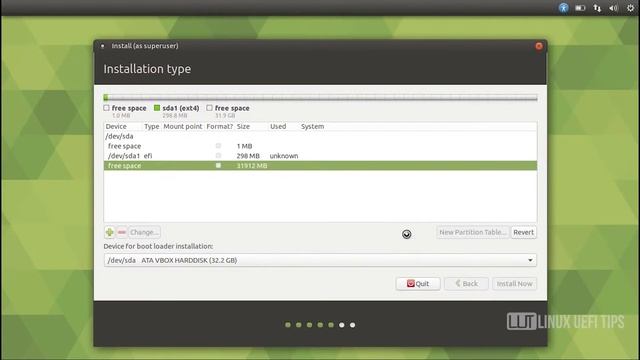Click the 1.0 MB free space legend swatch
The width and height of the screenshot is (640, 360).
[107, 108]
